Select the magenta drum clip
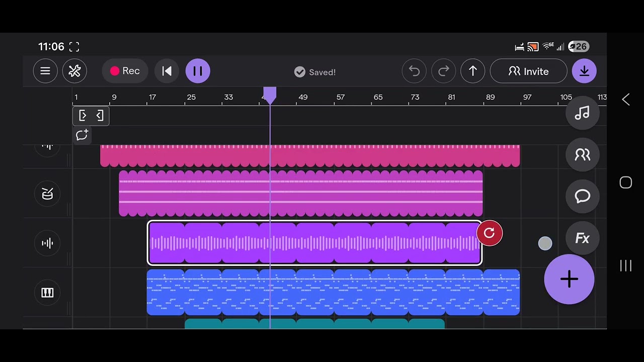The image size is (644, 362). pos(301,194)
